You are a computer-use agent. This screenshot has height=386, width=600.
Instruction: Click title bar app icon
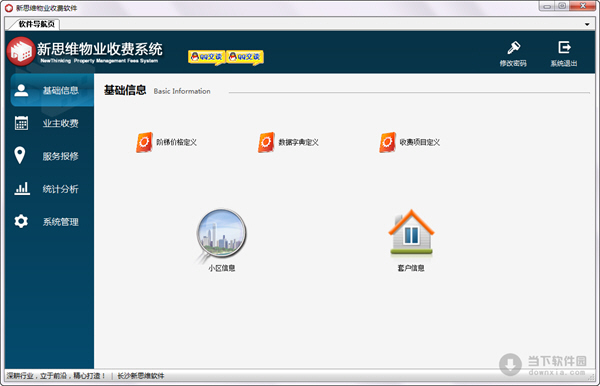tap(9, 8)
